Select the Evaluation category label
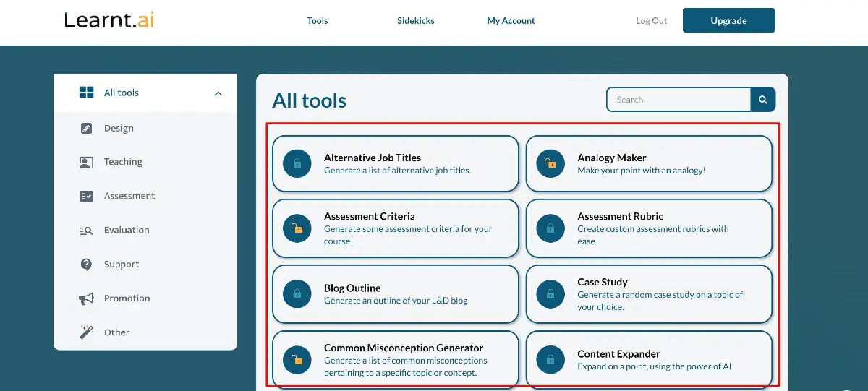 point(127,230)
